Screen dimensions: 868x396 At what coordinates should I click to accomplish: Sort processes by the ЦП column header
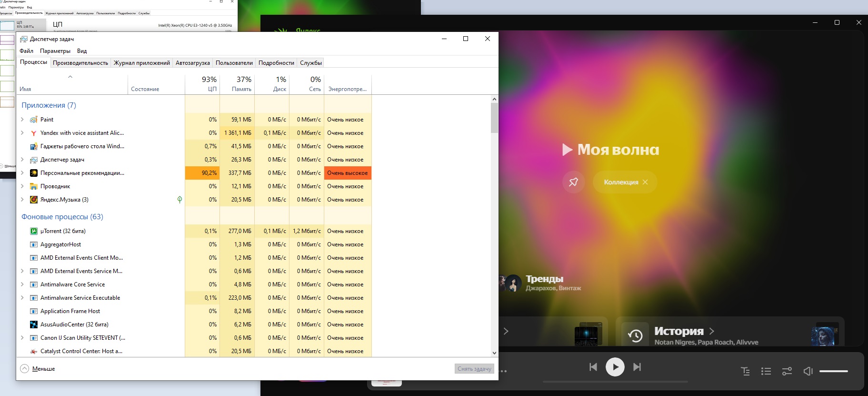click(202, 84)
